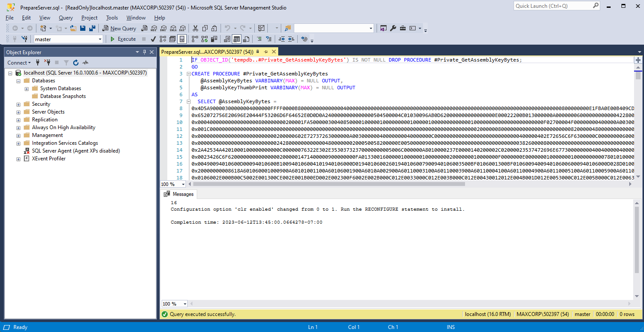Click the New Query button
This screenshot has height=332, width=644.
pyautogui.click(x=119, y=28)
